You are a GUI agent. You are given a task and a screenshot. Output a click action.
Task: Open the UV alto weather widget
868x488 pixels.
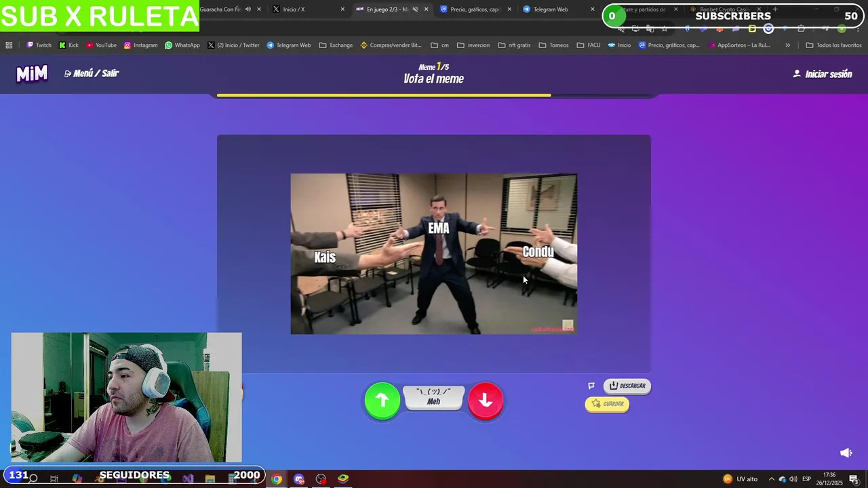(x=740, y=479)
